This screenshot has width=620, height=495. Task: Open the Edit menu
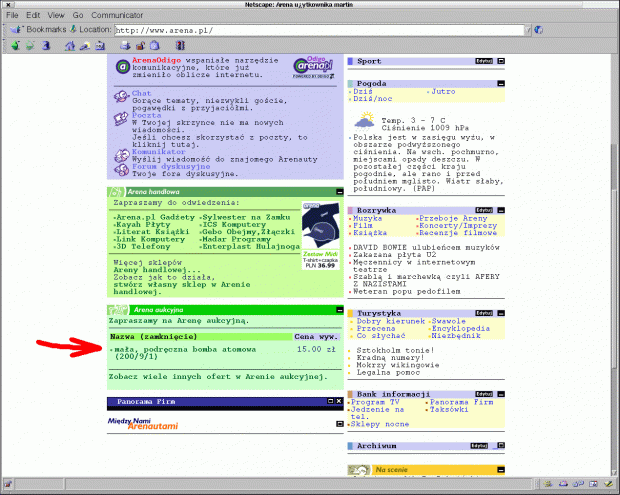point(33,15)
